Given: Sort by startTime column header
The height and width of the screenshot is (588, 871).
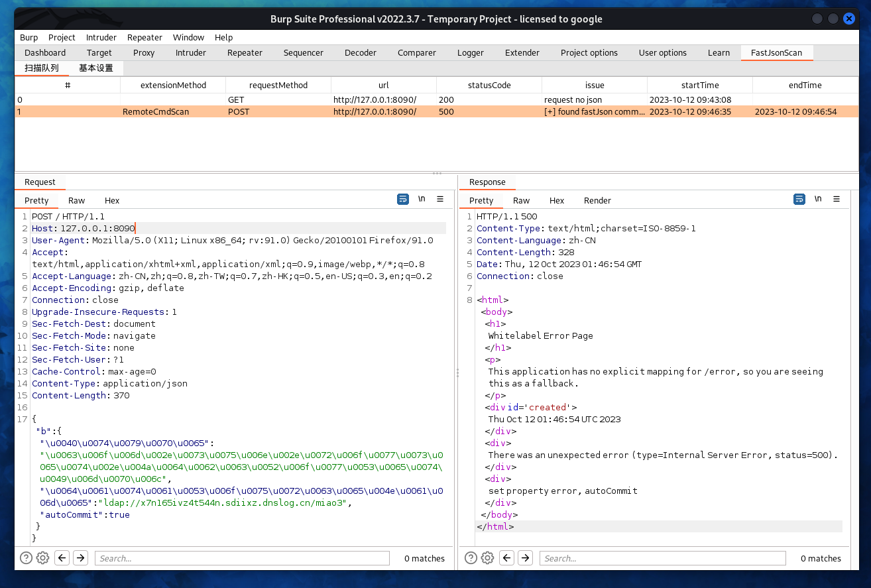Looking at the screenshot, I should click(700, 85).
